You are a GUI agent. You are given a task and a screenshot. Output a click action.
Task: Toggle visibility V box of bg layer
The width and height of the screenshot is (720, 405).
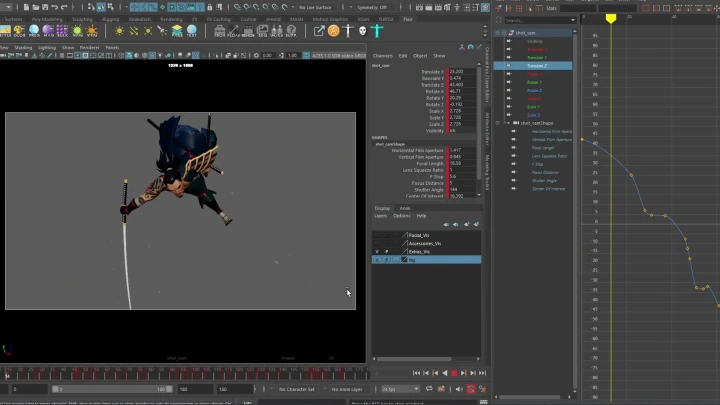[x=377, y=260]
